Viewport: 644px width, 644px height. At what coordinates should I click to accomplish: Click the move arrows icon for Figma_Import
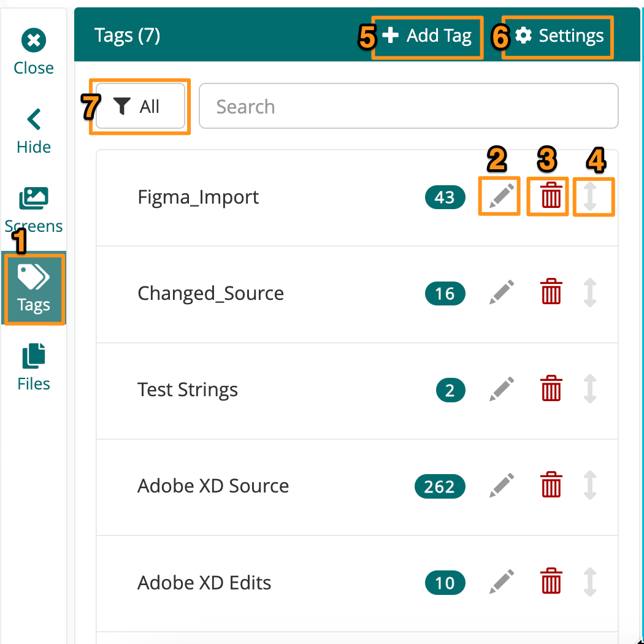click(593, 196)
